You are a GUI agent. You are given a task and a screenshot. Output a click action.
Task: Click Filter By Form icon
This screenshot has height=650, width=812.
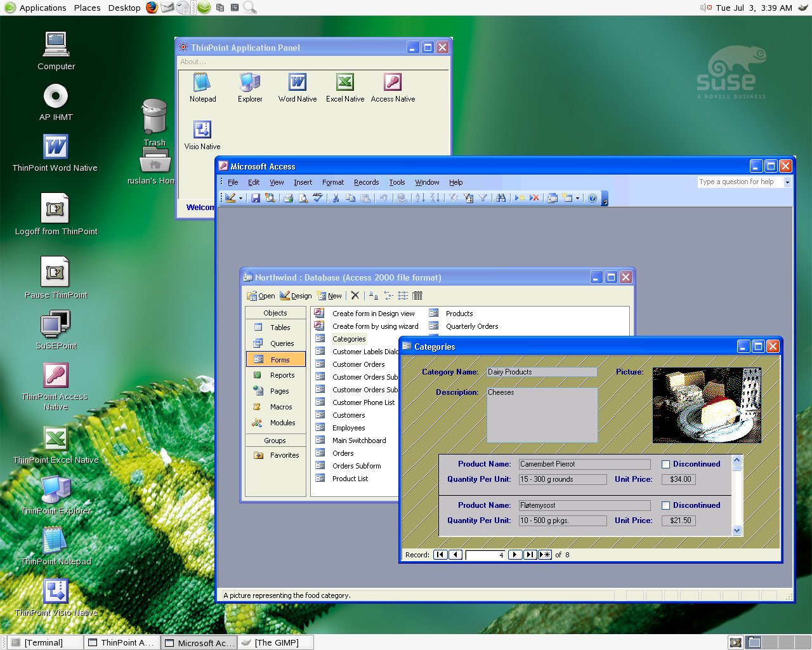[468, 198]
